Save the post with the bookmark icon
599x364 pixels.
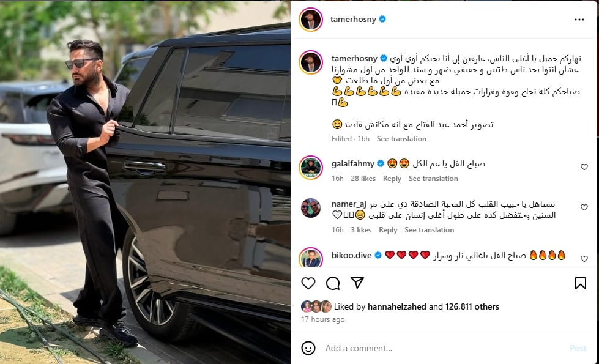pyautogui.click(x=580, y=283)
